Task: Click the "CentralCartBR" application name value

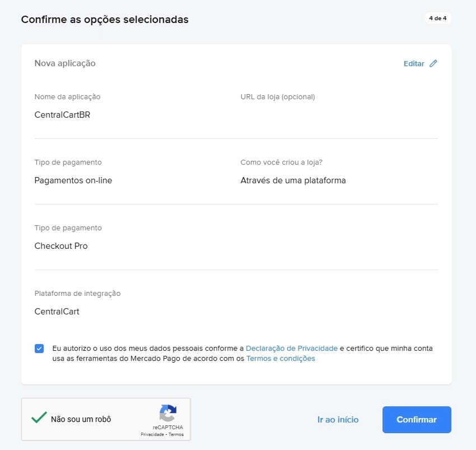Action: point(63,114)
